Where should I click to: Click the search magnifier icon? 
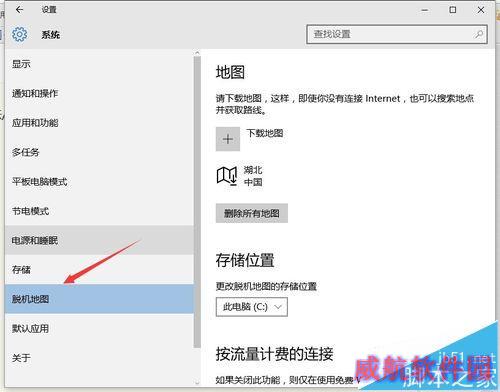(479, 34)
